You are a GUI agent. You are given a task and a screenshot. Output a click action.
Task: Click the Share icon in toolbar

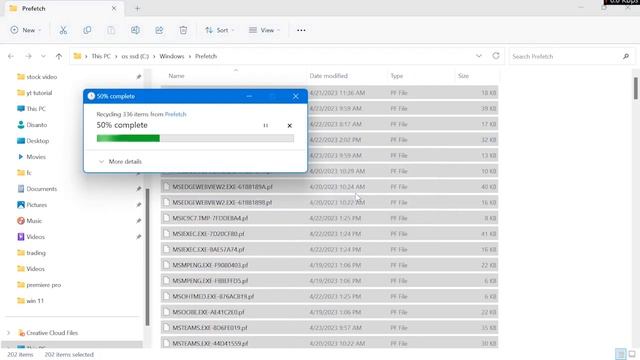(x=159, y=30)
